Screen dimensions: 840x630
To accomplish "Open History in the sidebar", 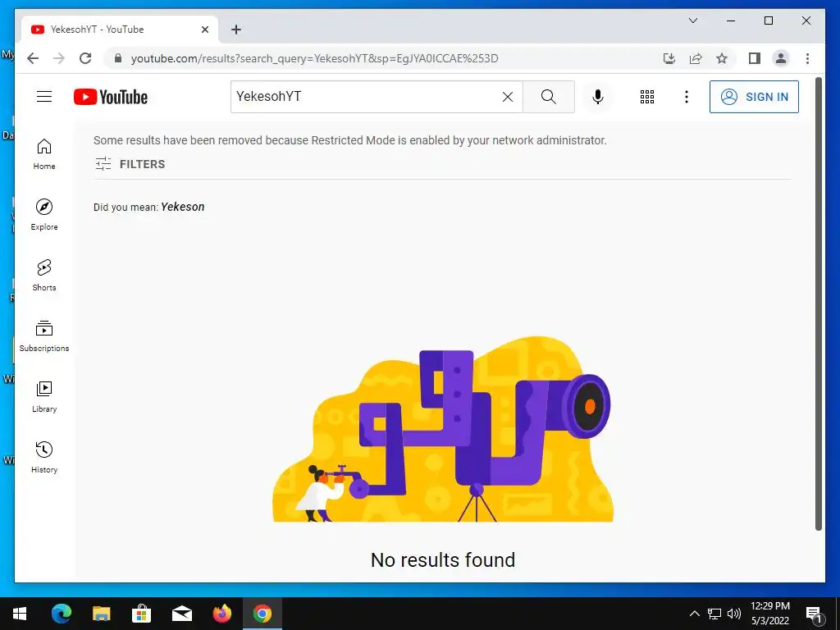I will tap(44, 457).
